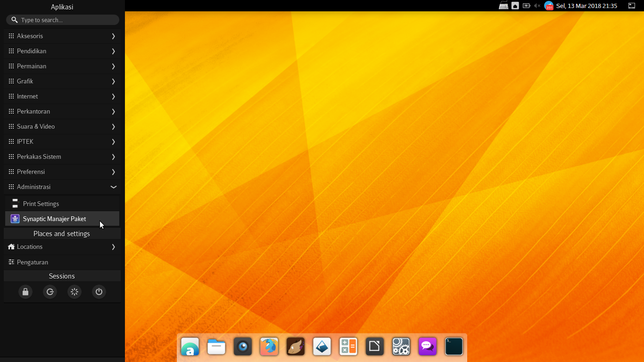Click the log out session button
This screenshot has width=644, height=362.
coord(50,292)
